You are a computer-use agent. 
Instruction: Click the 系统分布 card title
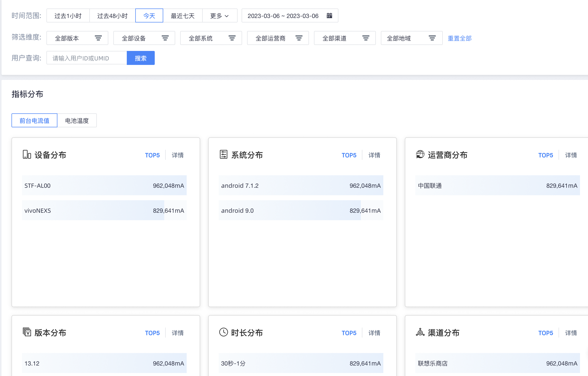point(247,155)
